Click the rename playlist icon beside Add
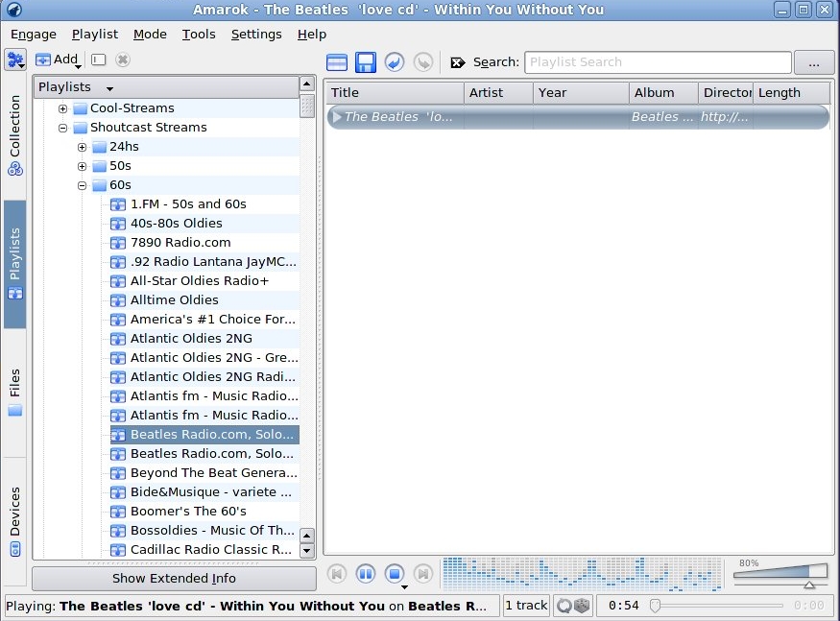Viewport: 840px width, 621px height. point(99,60)
